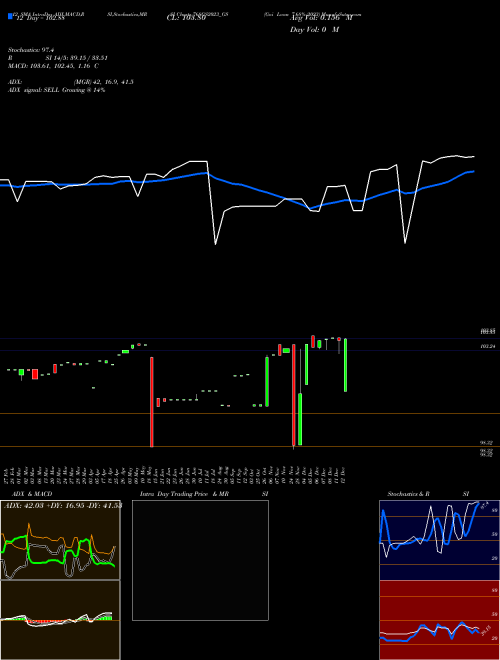Screen dimensions: 500x660
Task: Select the '12 Day = 102.88' label
Action: coord(39,18)
